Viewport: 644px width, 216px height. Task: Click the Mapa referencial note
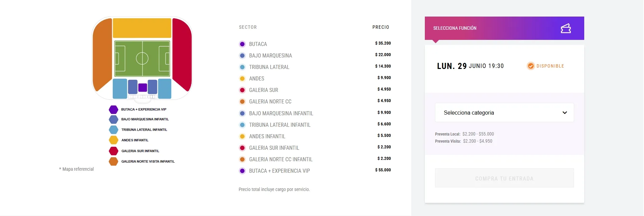pos(76,169)
